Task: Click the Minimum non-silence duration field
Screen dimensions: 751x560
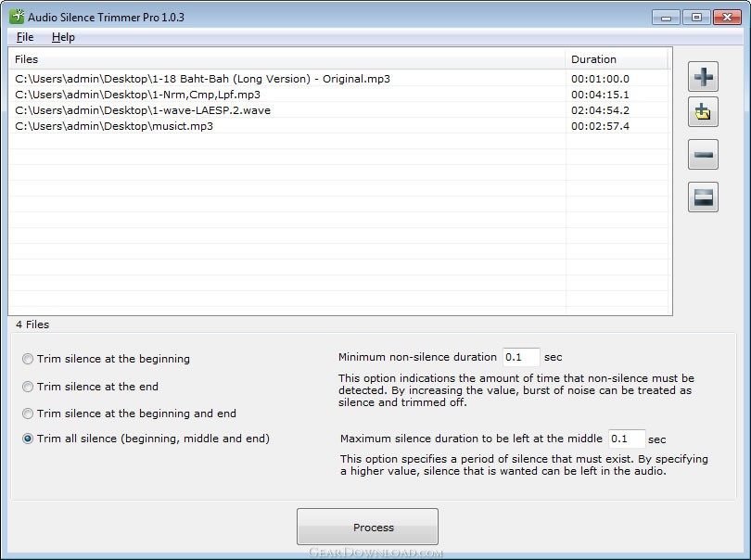Action: [521, 357]
